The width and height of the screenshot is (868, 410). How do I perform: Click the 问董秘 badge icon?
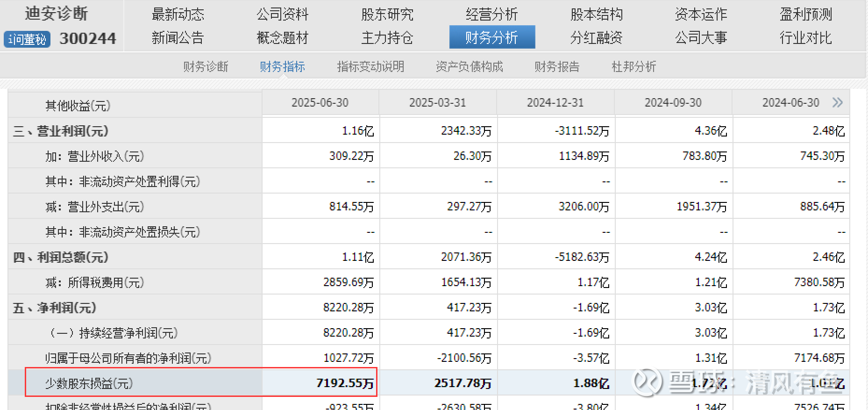tap(27, 39)
